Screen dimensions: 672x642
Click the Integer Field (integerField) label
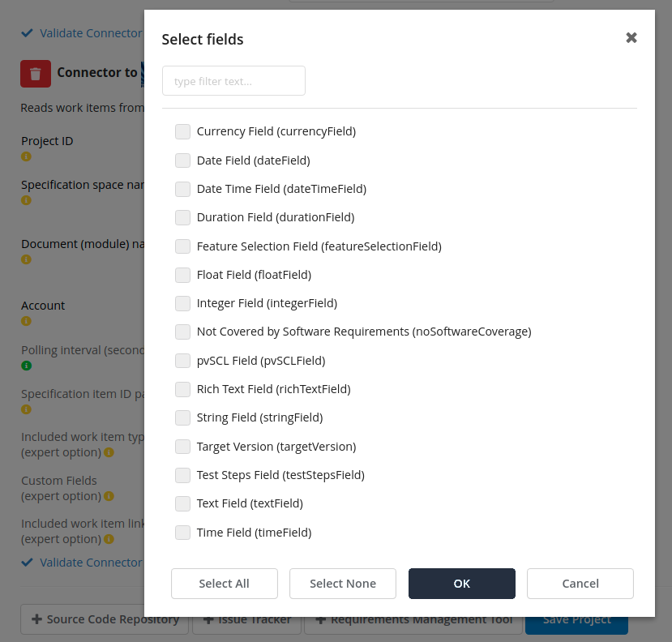[267, 303]
